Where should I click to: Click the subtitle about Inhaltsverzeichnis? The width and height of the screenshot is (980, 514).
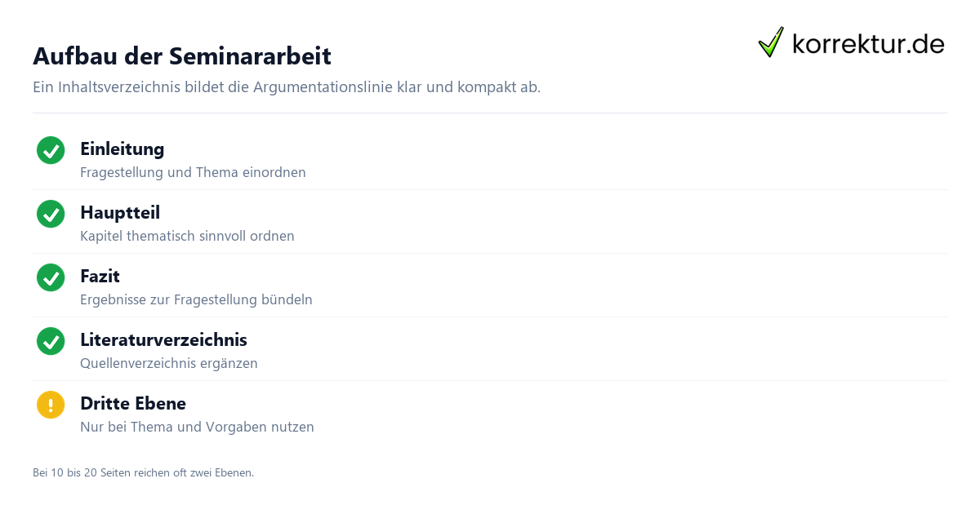(x=287, y=86)
